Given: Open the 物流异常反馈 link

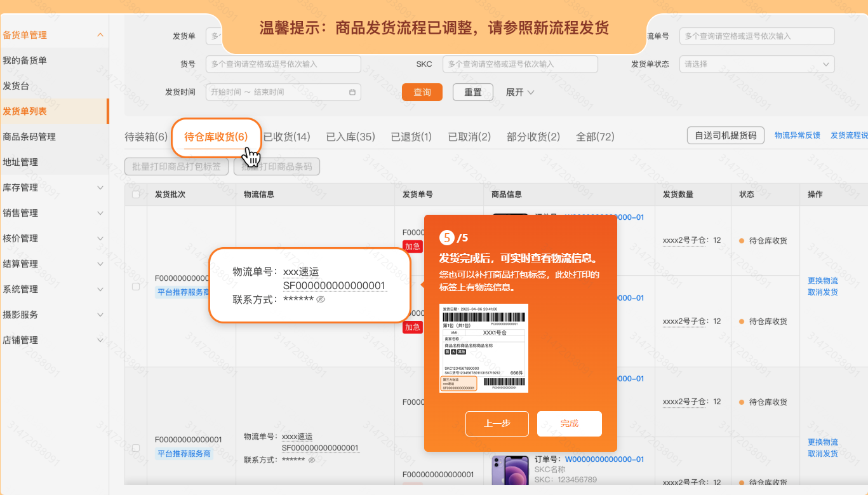Looking at the screenshot, I should (798, 135).
